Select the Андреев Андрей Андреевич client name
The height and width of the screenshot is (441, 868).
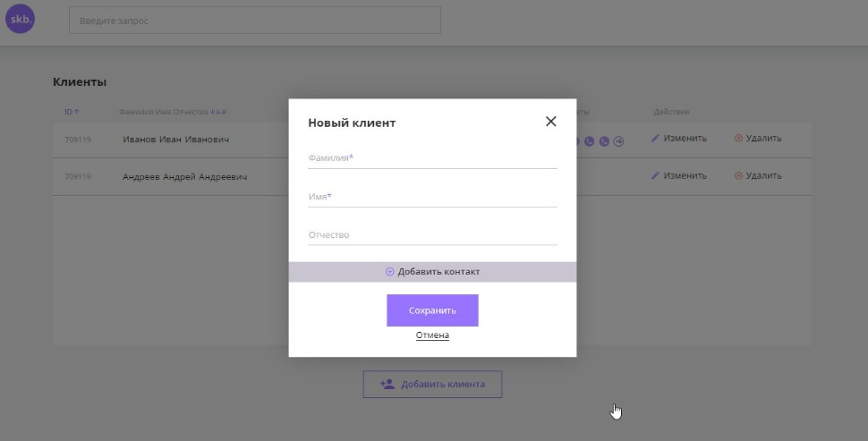[x=184, y=177]
